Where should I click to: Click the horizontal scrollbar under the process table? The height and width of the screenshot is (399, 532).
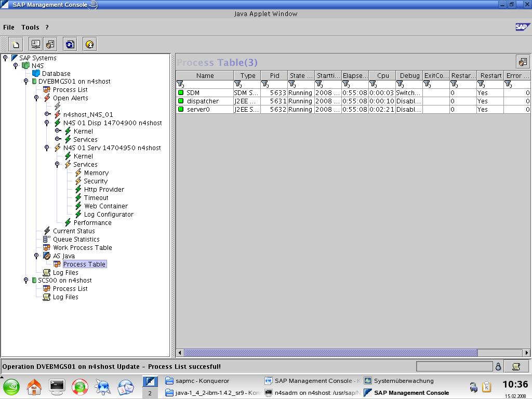tap(330, 353)
